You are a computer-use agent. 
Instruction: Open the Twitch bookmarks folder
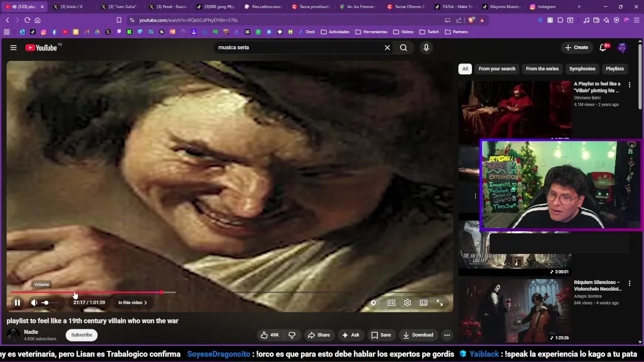tap(429, 32)
